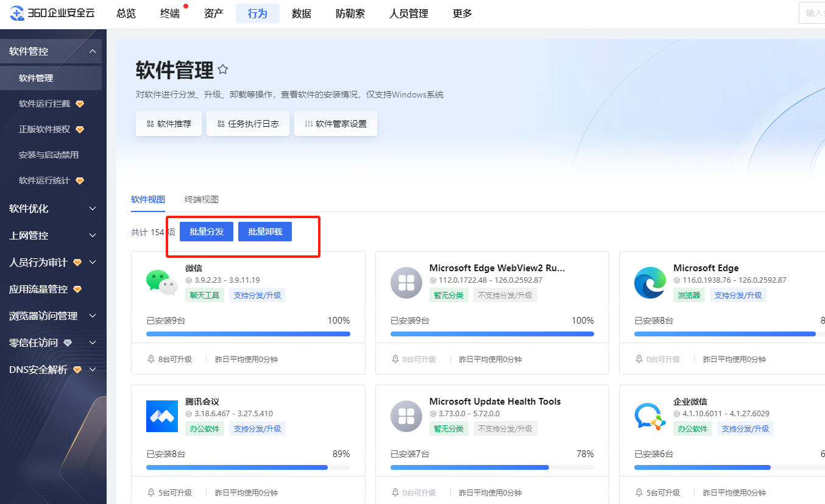825x504 pixels.
Task: Click the 微信 install progress bar
Action: [x=248, y=334]
